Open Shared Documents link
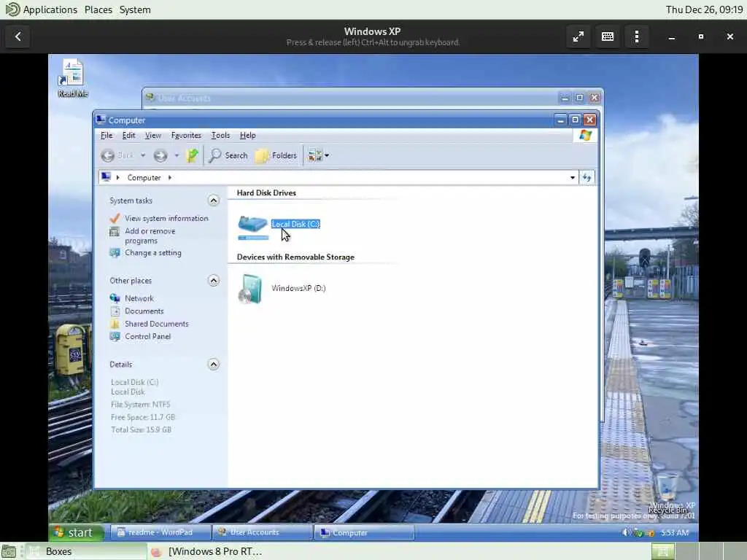This screenshot has height=560, width=747. [x=156, y=324]
